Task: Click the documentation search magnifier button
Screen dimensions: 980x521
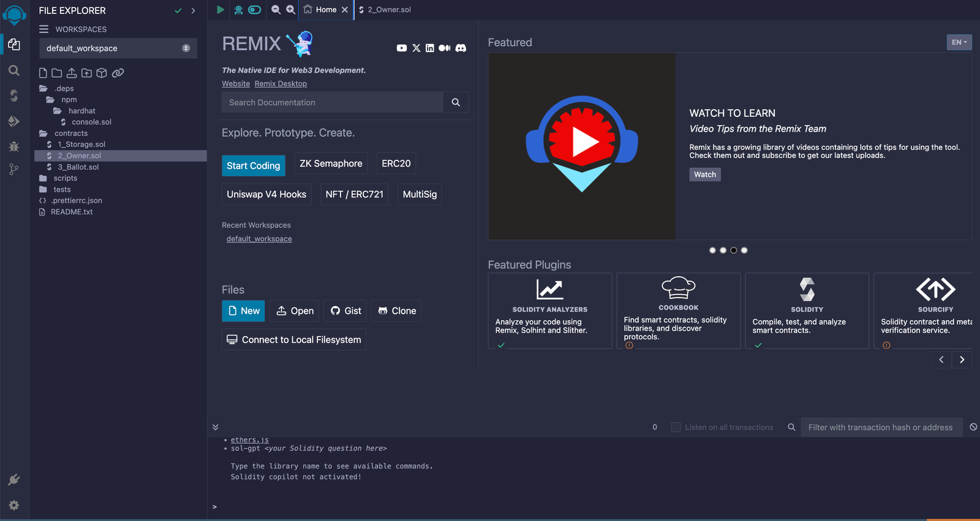Action: coord(456,102)
